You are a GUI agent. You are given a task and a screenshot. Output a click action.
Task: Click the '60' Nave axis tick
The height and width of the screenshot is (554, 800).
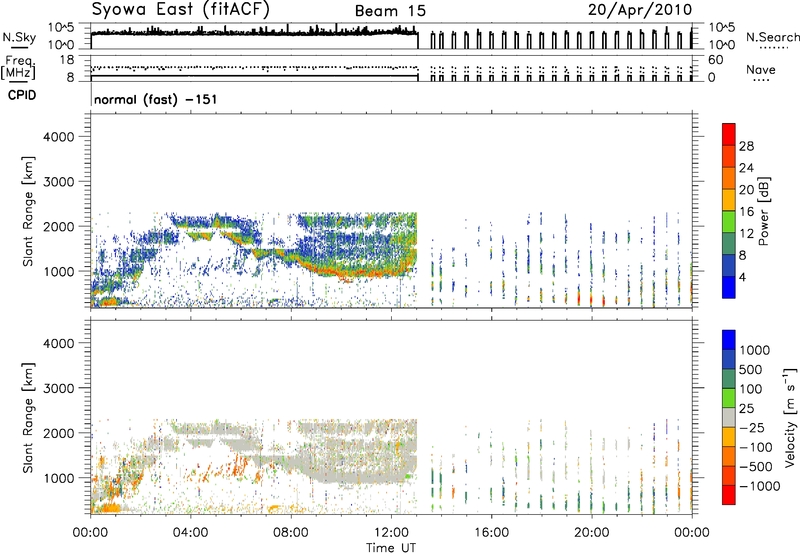pyautogui.click(x=715, y=60)
